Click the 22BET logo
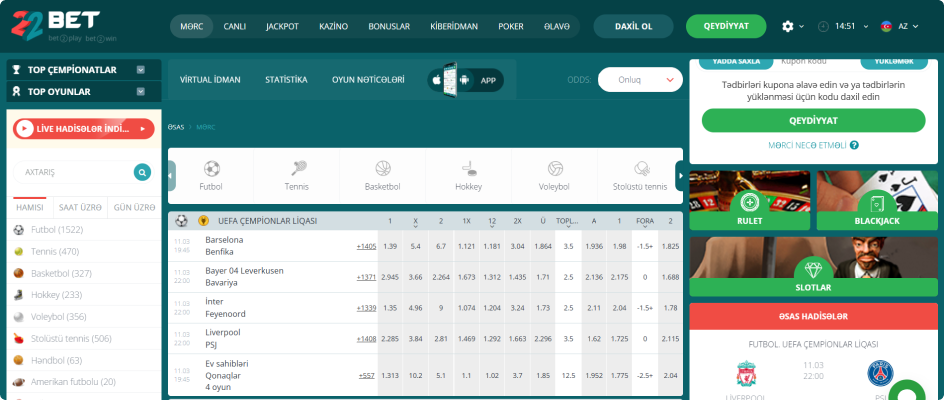Screen dimensions: 944x400 point(55,26)
